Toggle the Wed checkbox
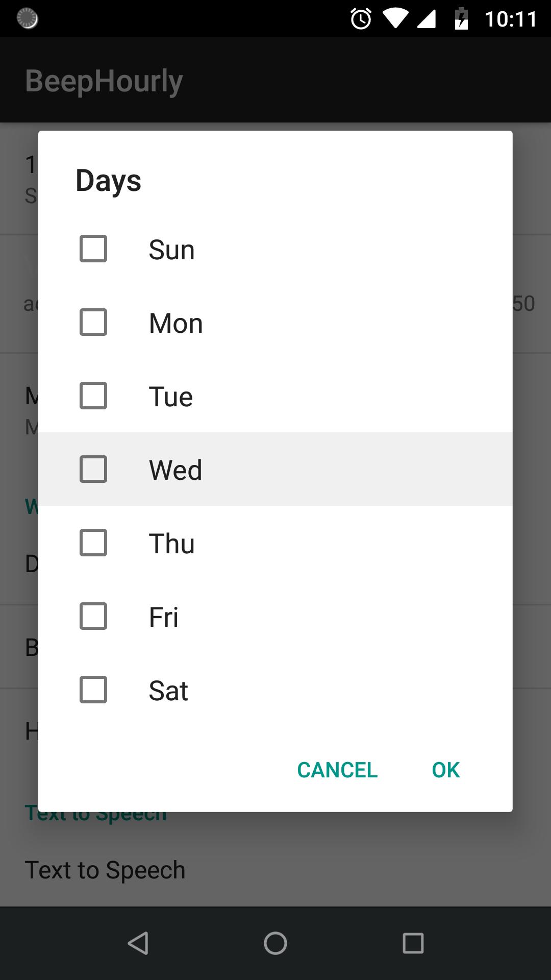This screenshot has height=980, width=551. [x=93, y=470]
